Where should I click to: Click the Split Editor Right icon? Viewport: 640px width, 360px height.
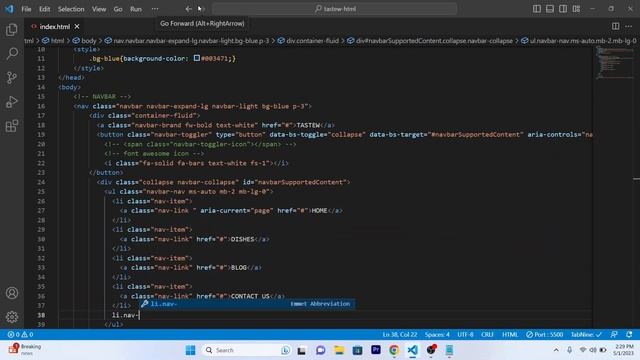point(615,26)
